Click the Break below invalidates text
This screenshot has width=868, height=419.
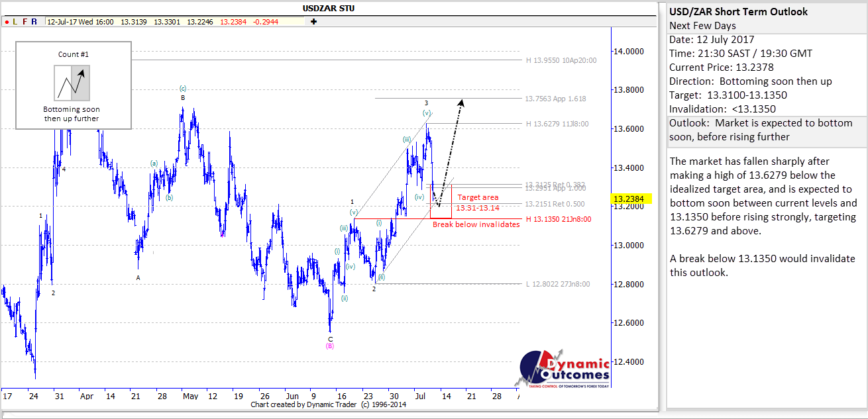coord(476,224)
